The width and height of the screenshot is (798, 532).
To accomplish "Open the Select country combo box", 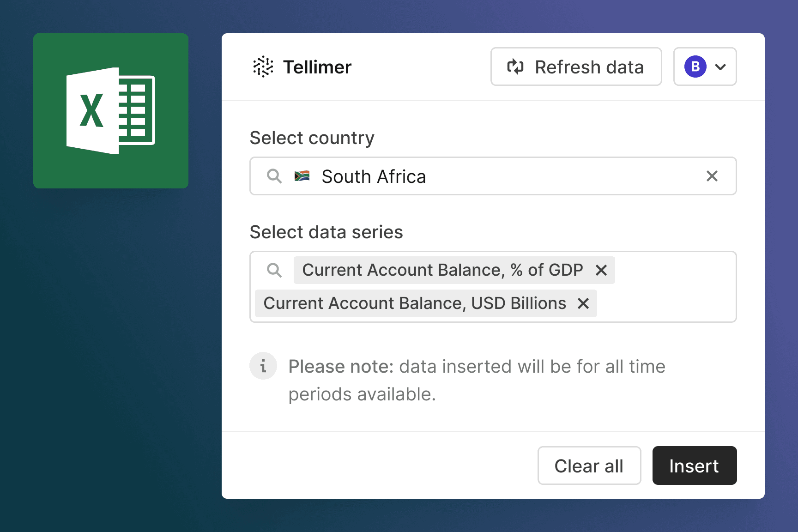I will (x=493, y=176).
